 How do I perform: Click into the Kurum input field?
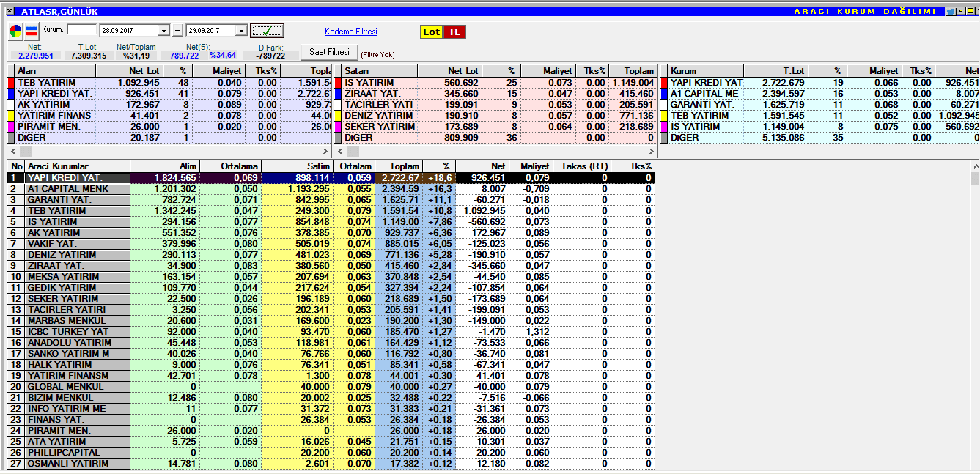(x=81, y=30)
